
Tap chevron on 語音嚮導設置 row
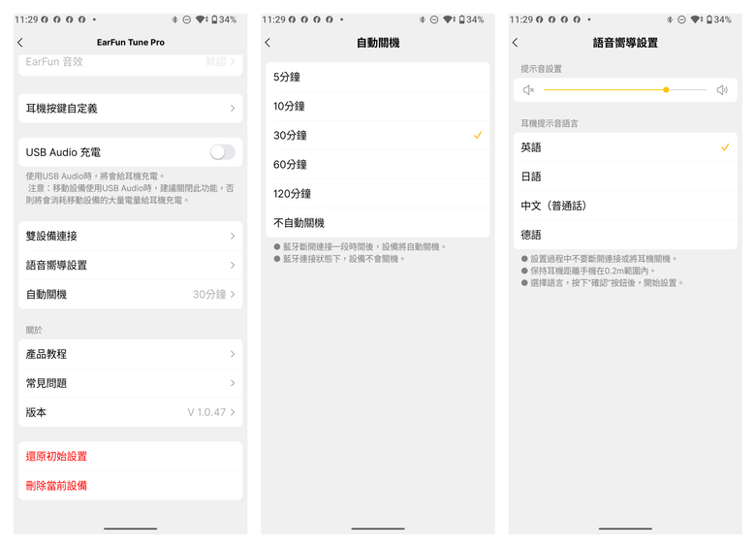coord(233,265)
